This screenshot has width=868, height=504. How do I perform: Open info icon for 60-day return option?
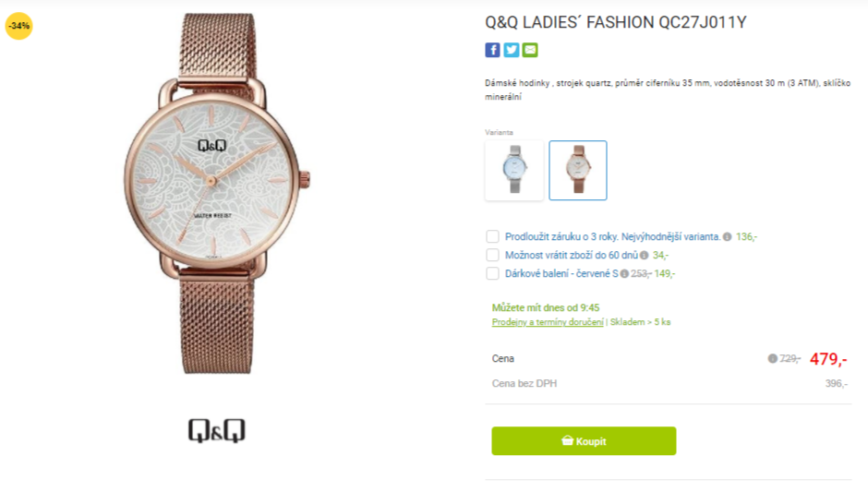coord(645,255)
